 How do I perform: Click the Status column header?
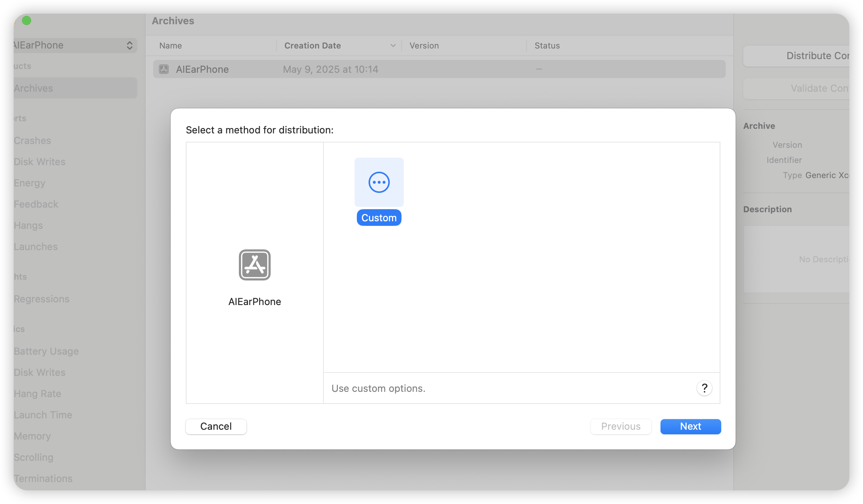[x=547, y=46]
